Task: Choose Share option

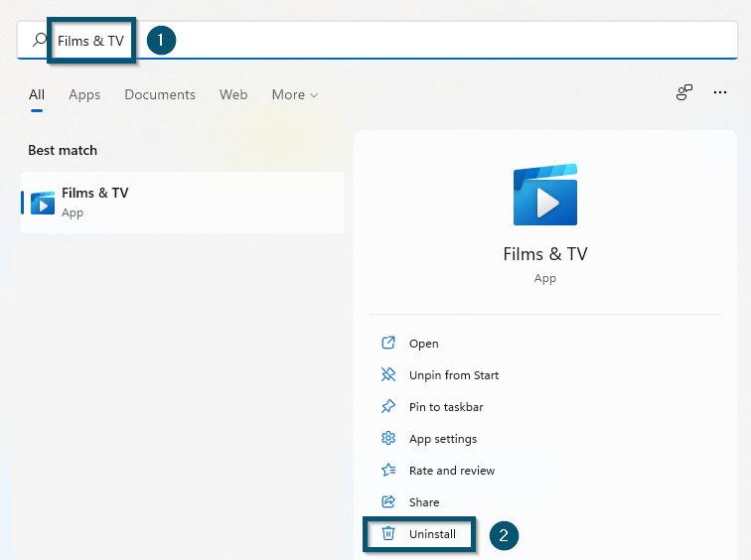Action: [x=424, y=502]
